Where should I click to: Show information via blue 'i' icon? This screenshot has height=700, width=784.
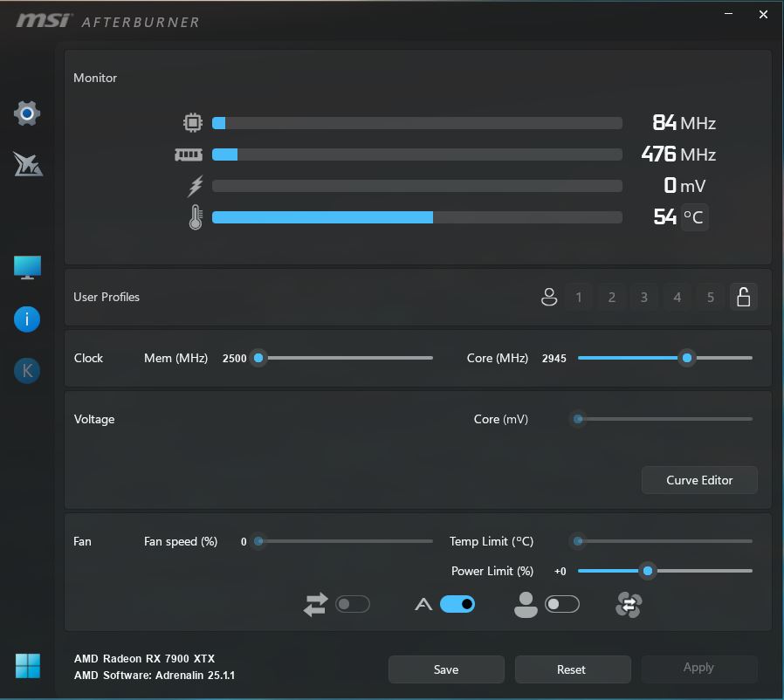pyautogui.click(x=27, y=319)
